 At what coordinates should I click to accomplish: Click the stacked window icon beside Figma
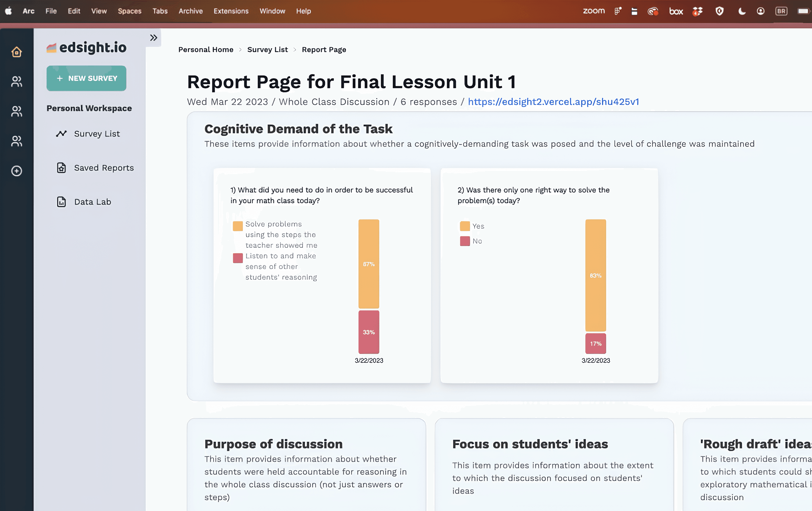(634, 11)
